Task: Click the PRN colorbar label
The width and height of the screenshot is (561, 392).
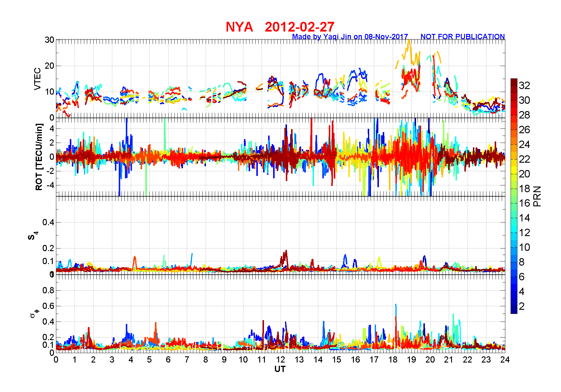Action: (x=537, y=196)
